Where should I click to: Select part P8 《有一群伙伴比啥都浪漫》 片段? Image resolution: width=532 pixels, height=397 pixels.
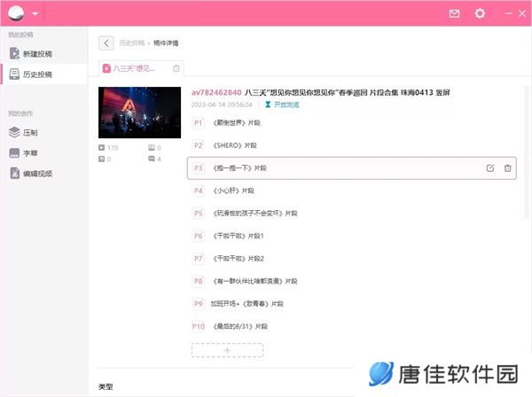pos(351,281)
